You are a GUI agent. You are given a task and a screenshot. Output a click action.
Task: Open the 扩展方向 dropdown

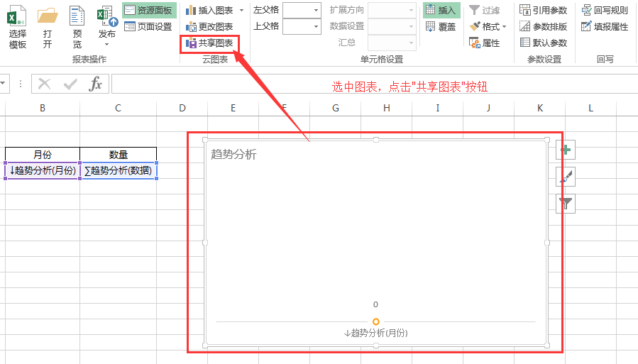(x=392, y=10)
